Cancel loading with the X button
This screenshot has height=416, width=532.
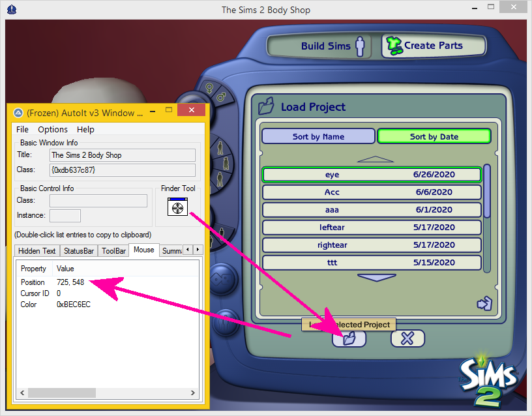(407, 338)
